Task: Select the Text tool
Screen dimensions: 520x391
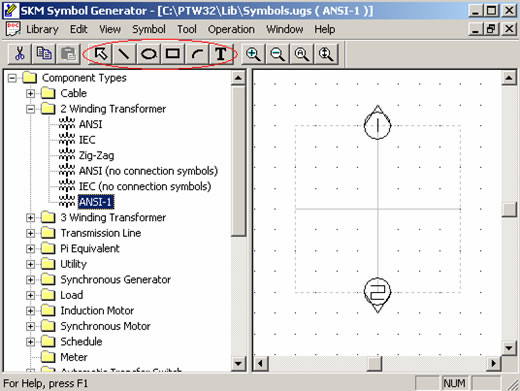Action: [221, 54]
